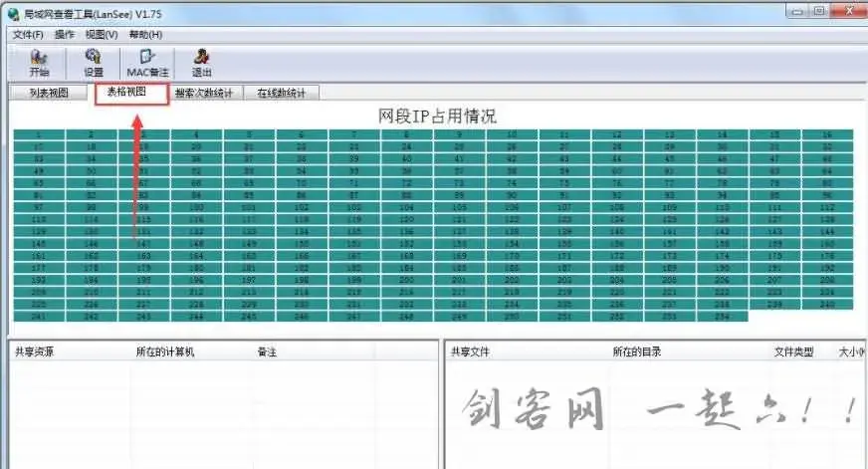Image resolution: width=868 pixels, height=469 pixels.
Task: Switch to the 在线数统计 tab
Action: tap(282, 93)
